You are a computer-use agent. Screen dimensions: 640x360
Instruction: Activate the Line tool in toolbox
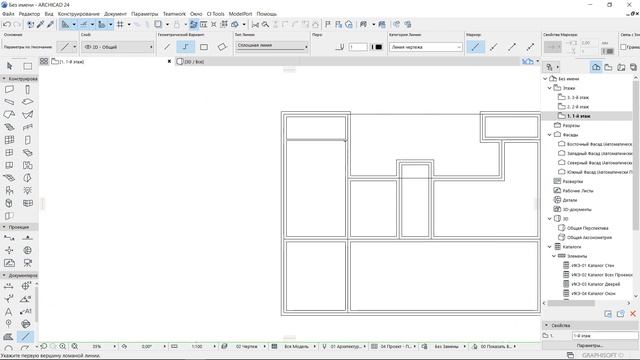25,337
